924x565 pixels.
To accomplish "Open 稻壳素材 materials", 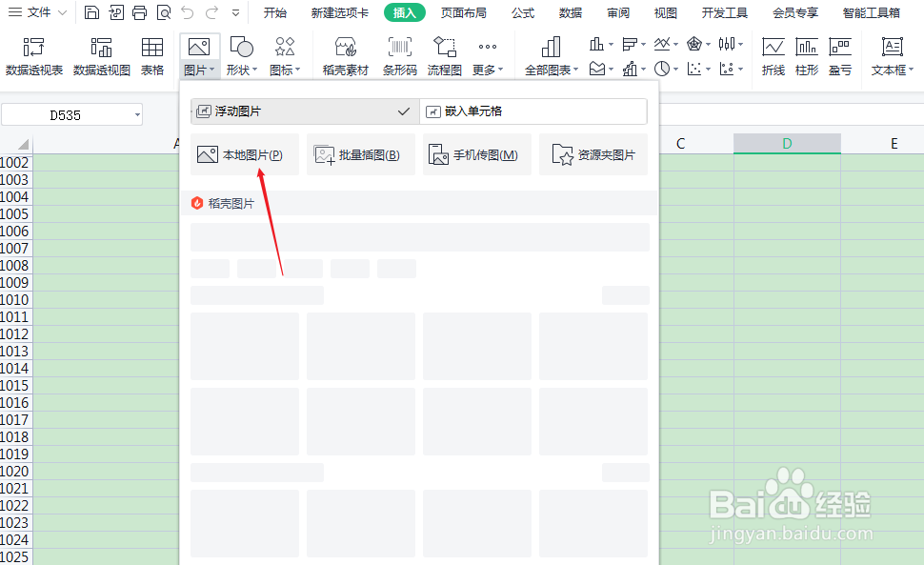I will click(x=346, y=56).
